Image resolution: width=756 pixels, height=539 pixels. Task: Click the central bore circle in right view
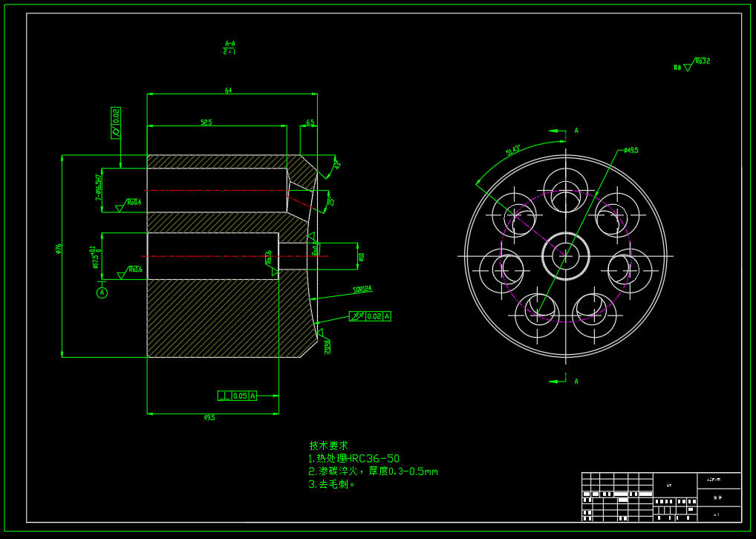click(566, 256)
